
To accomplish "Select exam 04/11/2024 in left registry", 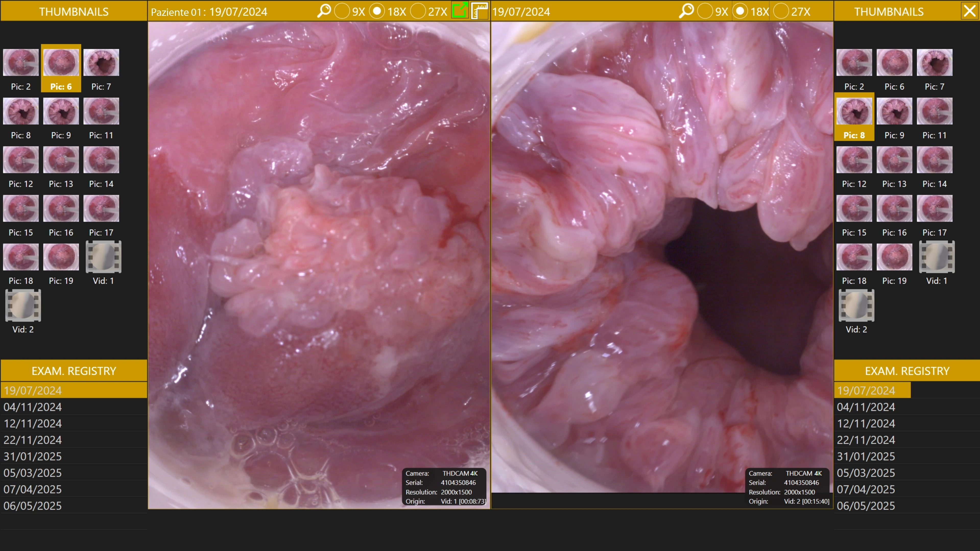I will [x=33, y=407].
